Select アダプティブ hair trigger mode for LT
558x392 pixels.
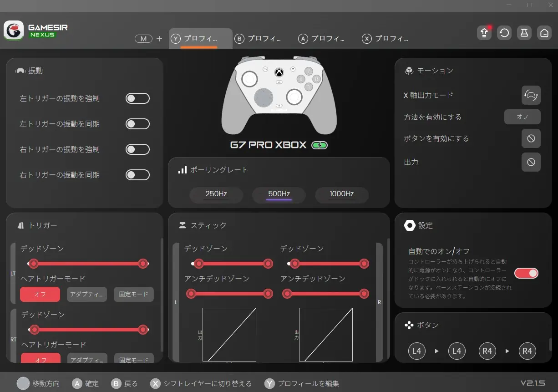(87, 295)
